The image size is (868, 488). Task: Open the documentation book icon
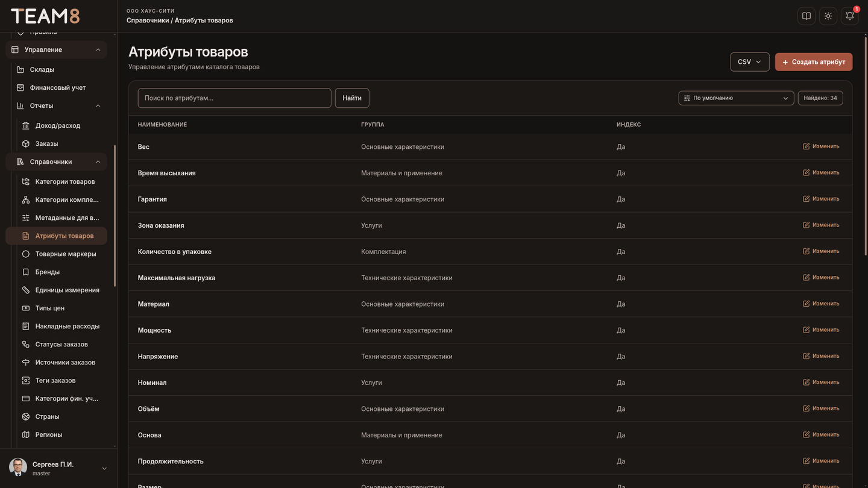pos(807,16)
